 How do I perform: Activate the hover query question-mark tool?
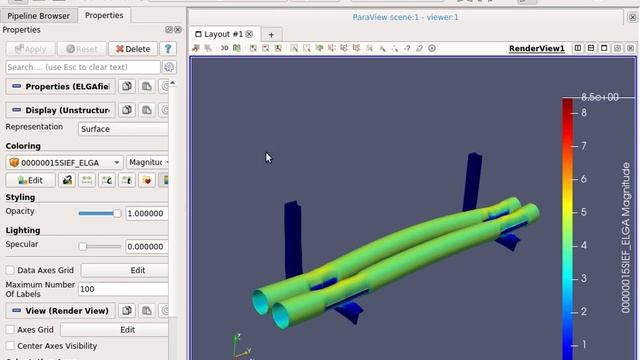(407, 48)
